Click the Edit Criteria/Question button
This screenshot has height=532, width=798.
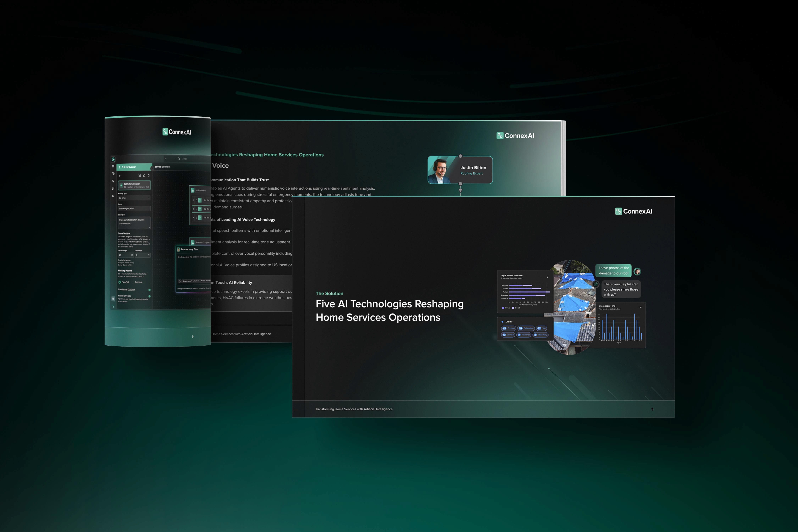[x=134, y=185]
